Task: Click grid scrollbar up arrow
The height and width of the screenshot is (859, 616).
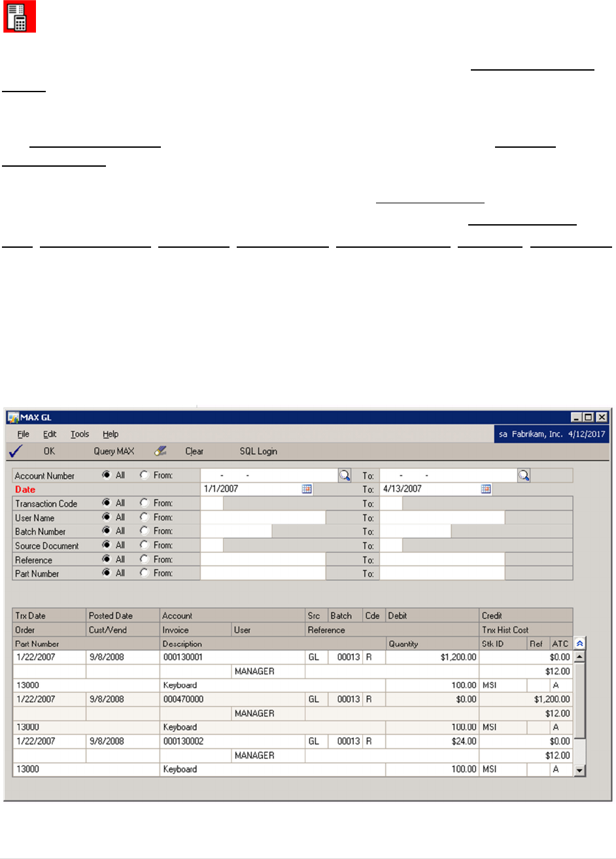Action: tap(579, 656)
